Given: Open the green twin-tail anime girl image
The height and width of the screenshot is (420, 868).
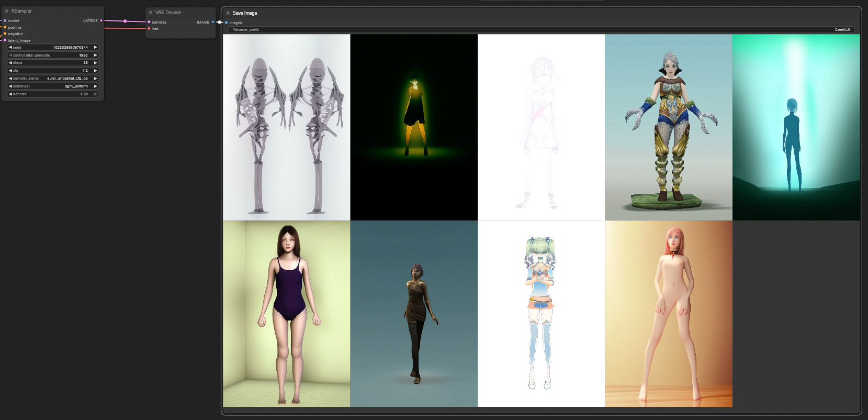Looking at the screenshot, I should click(x=541, y=314).
